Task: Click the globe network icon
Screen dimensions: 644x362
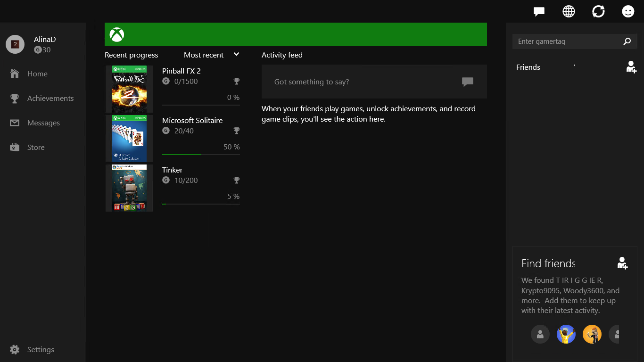Action: [x=569, y=11]
